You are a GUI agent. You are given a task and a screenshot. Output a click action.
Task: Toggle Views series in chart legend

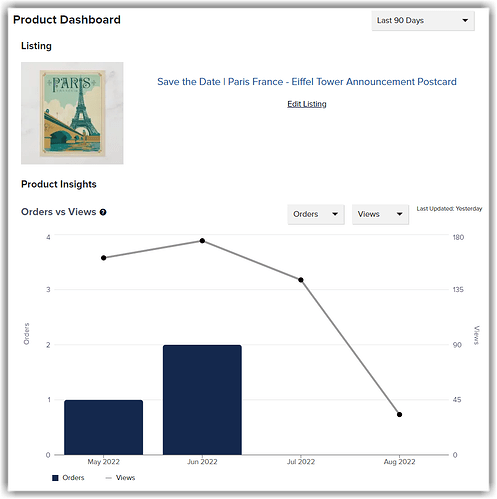click(120, 478)
